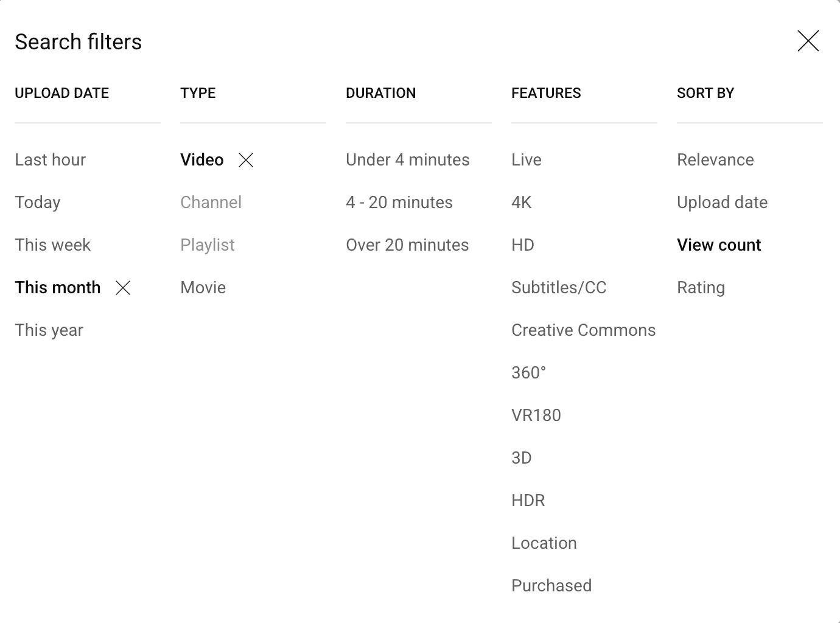Sort results by Upload date
Screen dimensions: 840x623
pos(722,203)
